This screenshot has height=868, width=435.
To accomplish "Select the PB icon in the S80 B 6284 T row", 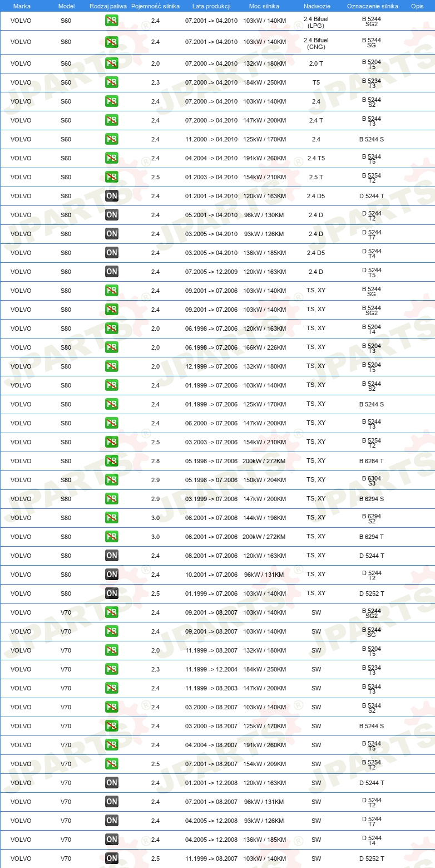I will 112,461.
